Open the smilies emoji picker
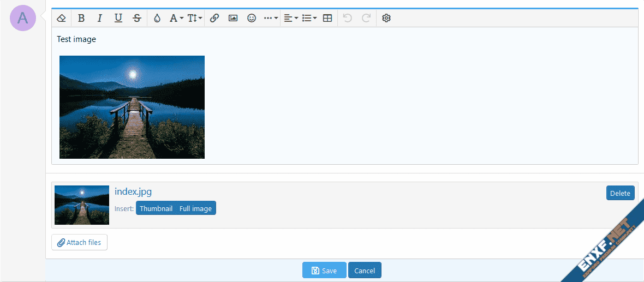 coord(252,18)
